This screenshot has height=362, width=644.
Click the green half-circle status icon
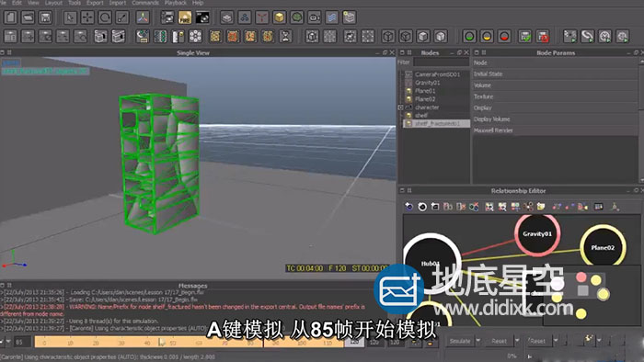pyautogui.click(x=469, y=37)
